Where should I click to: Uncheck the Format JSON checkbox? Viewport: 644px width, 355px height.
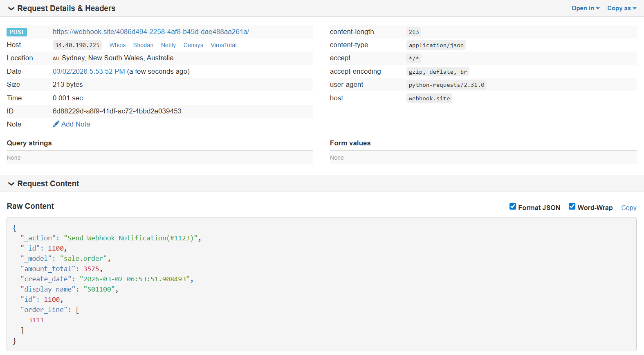(512, 207)
